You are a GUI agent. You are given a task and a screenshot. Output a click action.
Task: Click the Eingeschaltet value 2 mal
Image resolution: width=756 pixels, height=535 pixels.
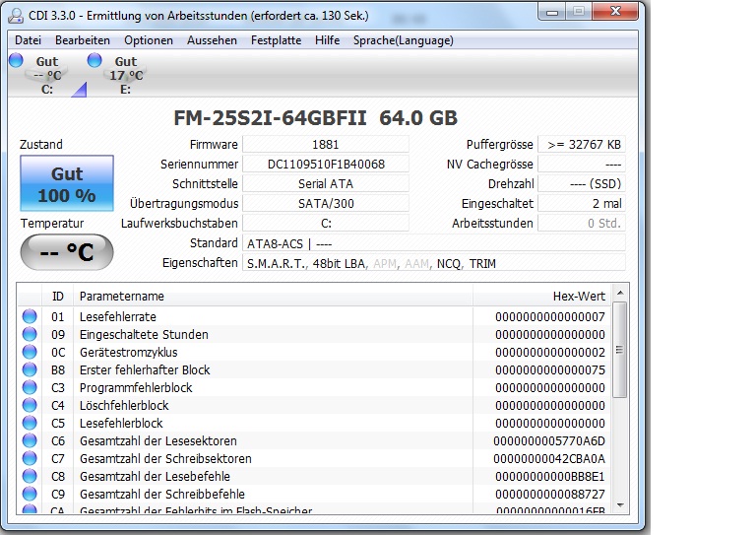click(582, 204)
